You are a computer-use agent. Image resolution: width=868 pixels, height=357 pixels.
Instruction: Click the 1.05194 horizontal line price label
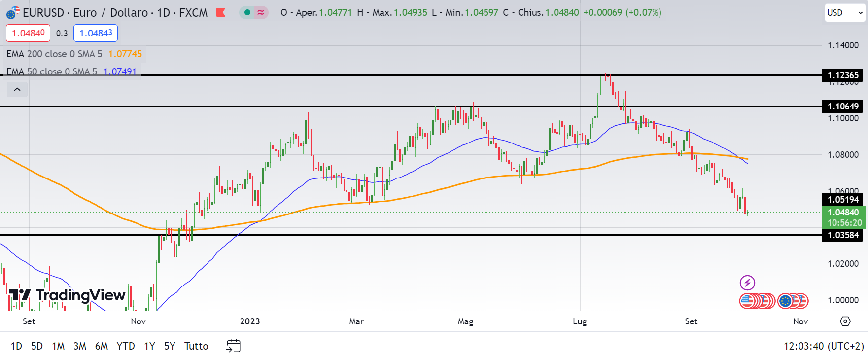(x=842, y=200)
